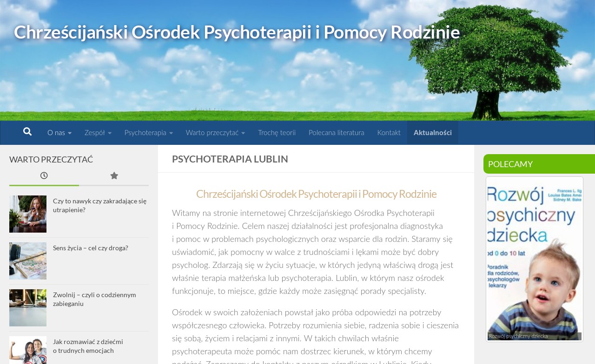Open Rozwój psychiczny dziecka book cover

click(x=535, y=259)
